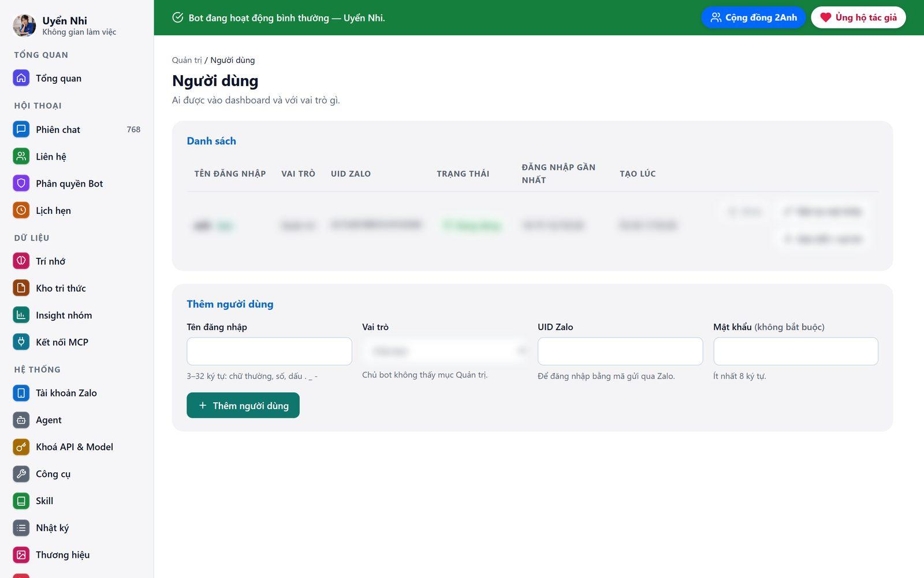Image resolution: width=924 pixels, height=578 pixels.
Task: Open Tổng quan home icon
Action: (21, 78)
